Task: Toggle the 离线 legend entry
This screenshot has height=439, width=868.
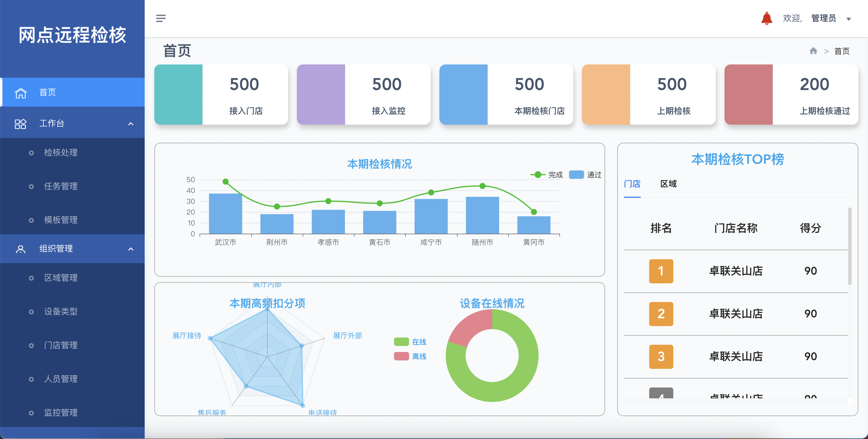Action: [410, 356]
